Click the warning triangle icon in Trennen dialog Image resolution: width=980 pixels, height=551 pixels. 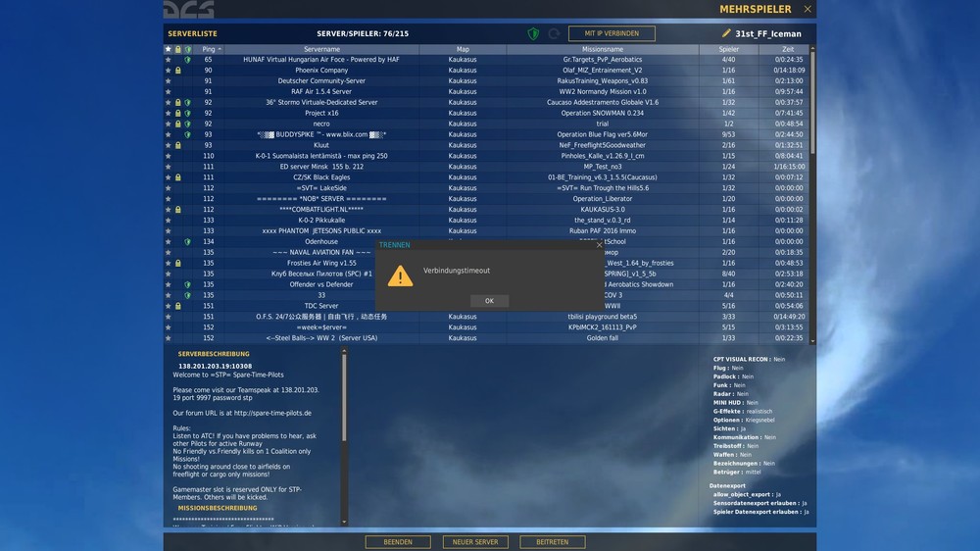[400, 275]
